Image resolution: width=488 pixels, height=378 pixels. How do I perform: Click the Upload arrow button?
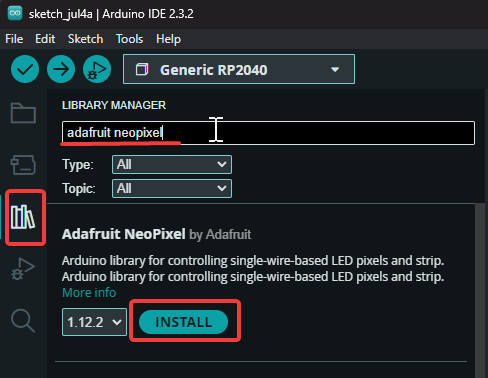pos(61,69)
